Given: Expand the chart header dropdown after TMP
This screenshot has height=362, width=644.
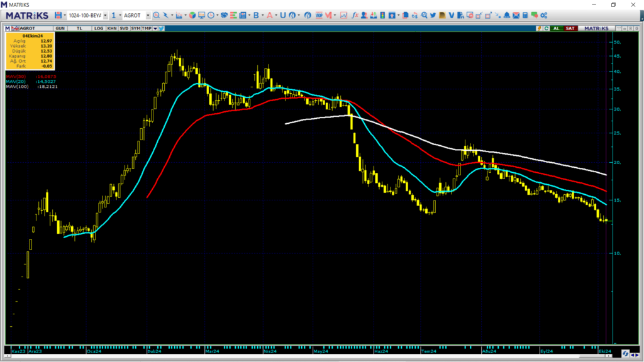Looking at the screenshot, I should pos(155,28).
